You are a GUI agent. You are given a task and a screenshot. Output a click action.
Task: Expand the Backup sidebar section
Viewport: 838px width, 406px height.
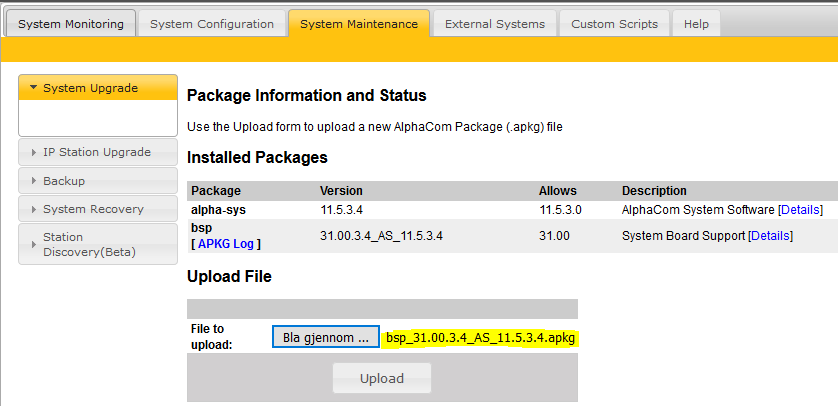tap(98, 181)
